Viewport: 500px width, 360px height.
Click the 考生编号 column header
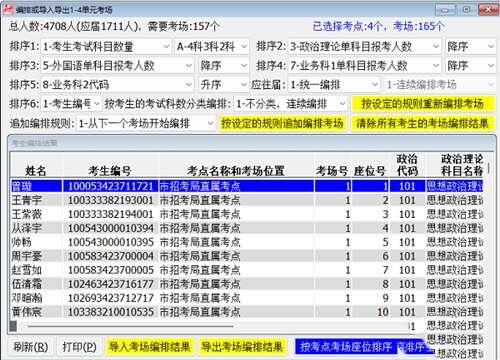tap(110, 165)
